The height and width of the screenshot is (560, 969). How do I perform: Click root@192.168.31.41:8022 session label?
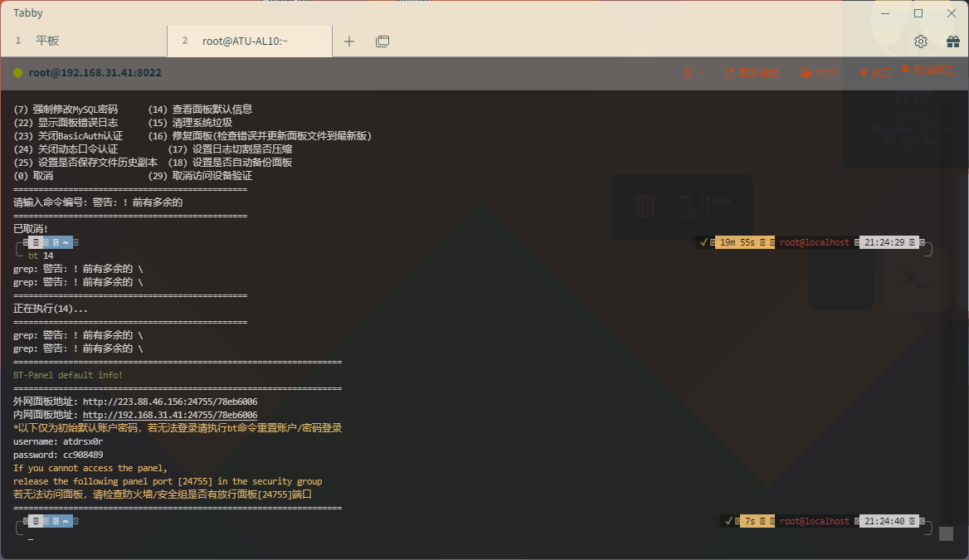point(95,72)
